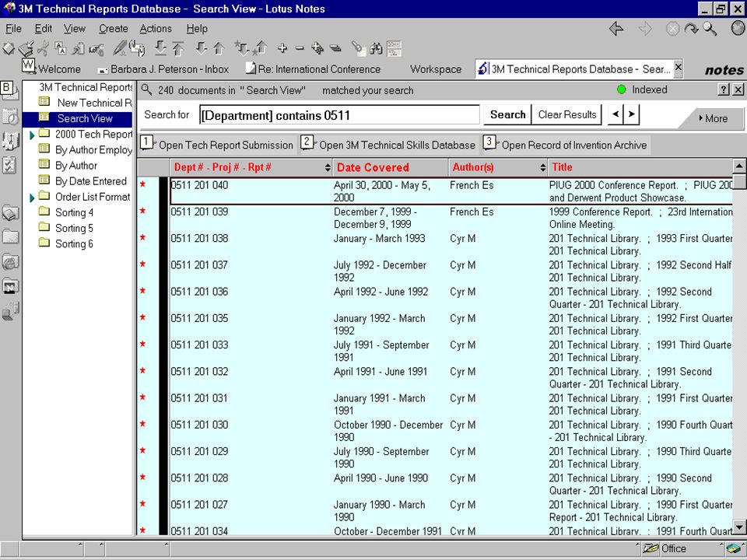Click in the Search for input field
The width and height of the screenshot is (747, 560).
(339, 115)
